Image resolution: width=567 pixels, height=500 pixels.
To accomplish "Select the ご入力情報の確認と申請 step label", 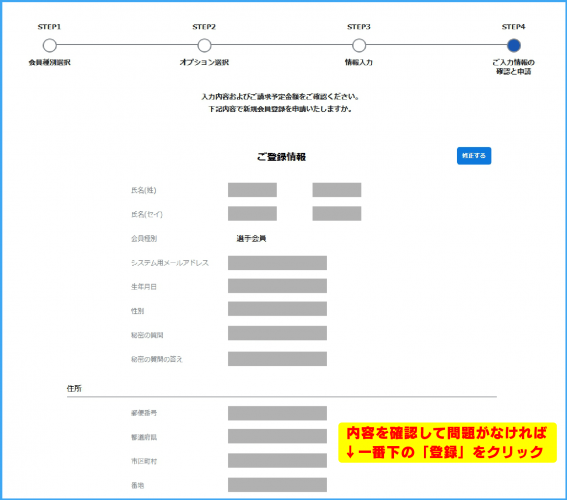I will (x=513, y=67).
